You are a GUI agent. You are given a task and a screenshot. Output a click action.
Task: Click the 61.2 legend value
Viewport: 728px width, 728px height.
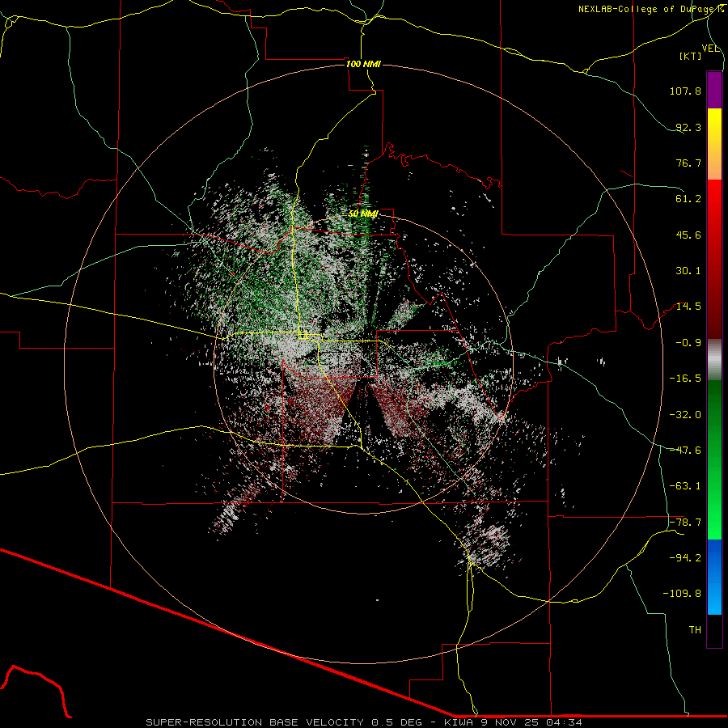coord(688,199)
